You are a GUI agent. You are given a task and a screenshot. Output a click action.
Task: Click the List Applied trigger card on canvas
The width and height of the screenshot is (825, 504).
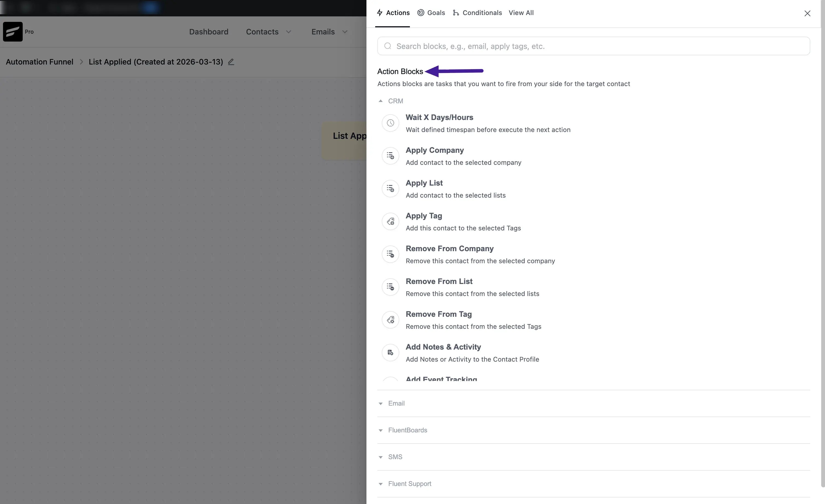point(344,140)
